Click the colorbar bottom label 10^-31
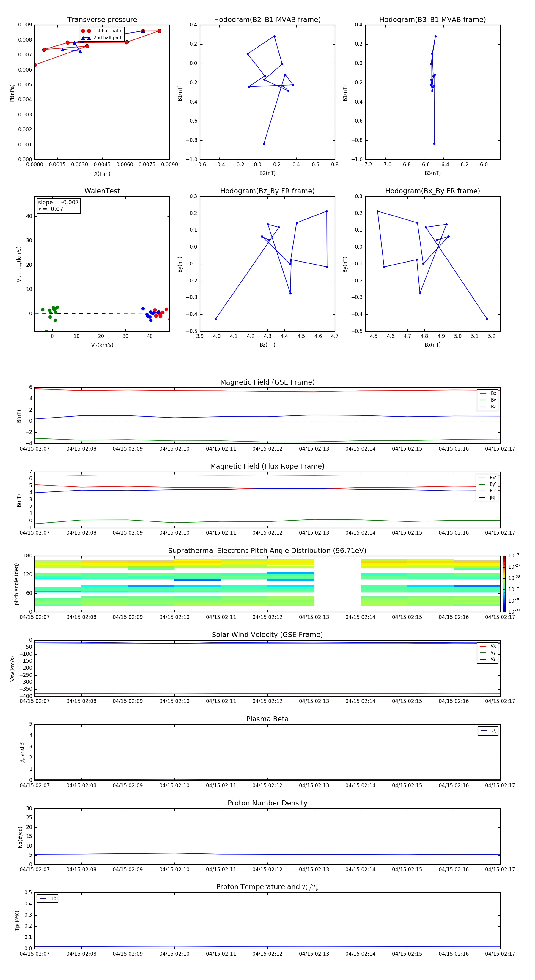The height and width of the screenshot is (980, 535). tap(514, 611)
